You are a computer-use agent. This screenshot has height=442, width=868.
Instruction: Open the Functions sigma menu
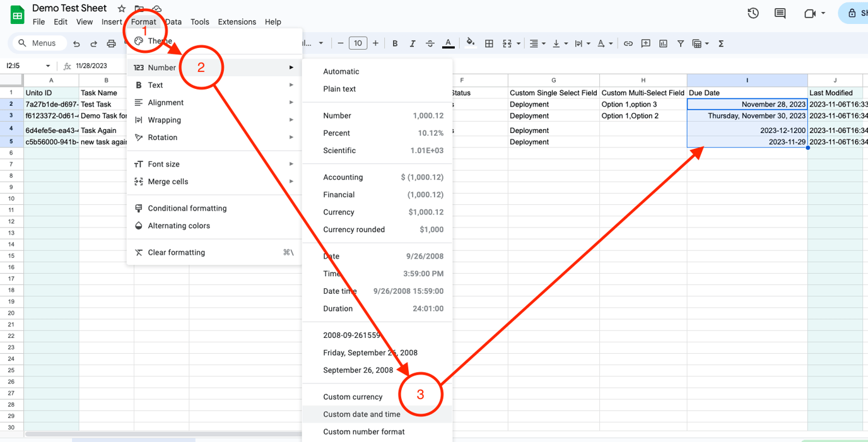720,43
